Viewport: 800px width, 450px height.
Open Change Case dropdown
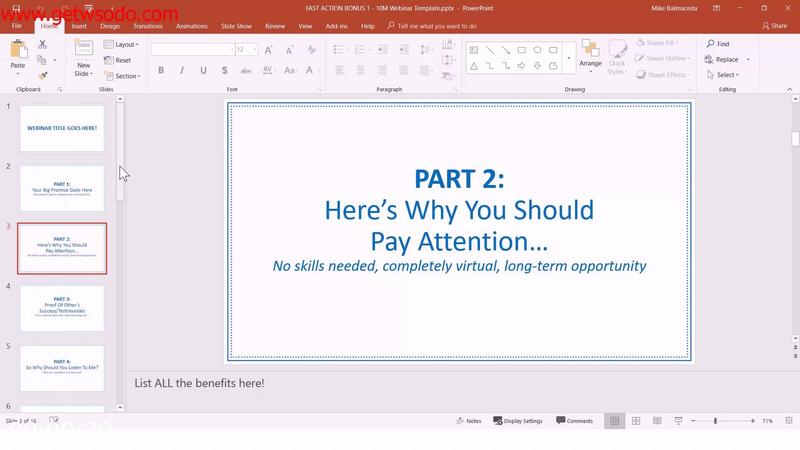(290, 70)
